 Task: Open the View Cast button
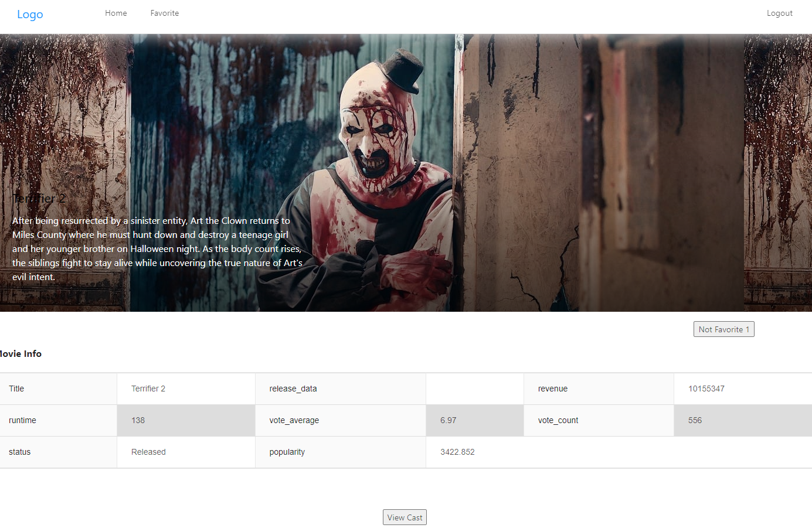[x=405, y=517]
